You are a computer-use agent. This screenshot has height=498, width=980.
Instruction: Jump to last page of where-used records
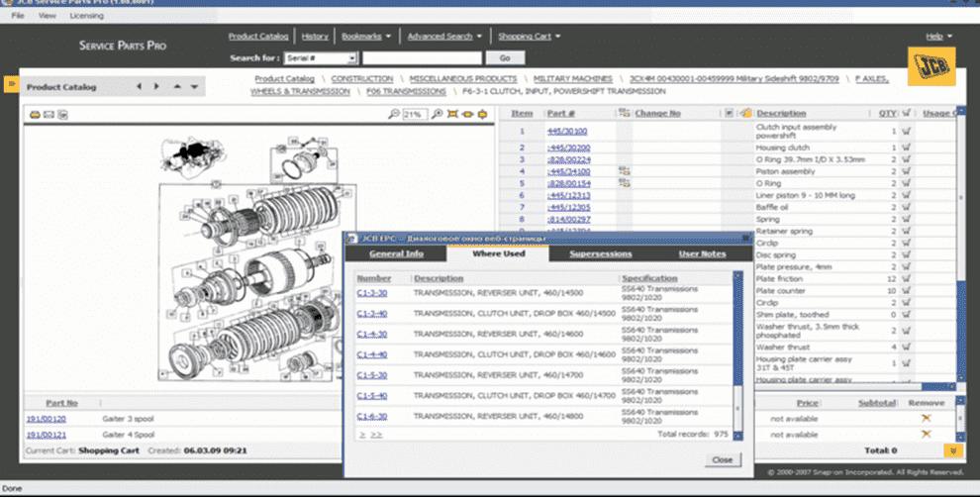pyautogui.click(x=375, y=435)
